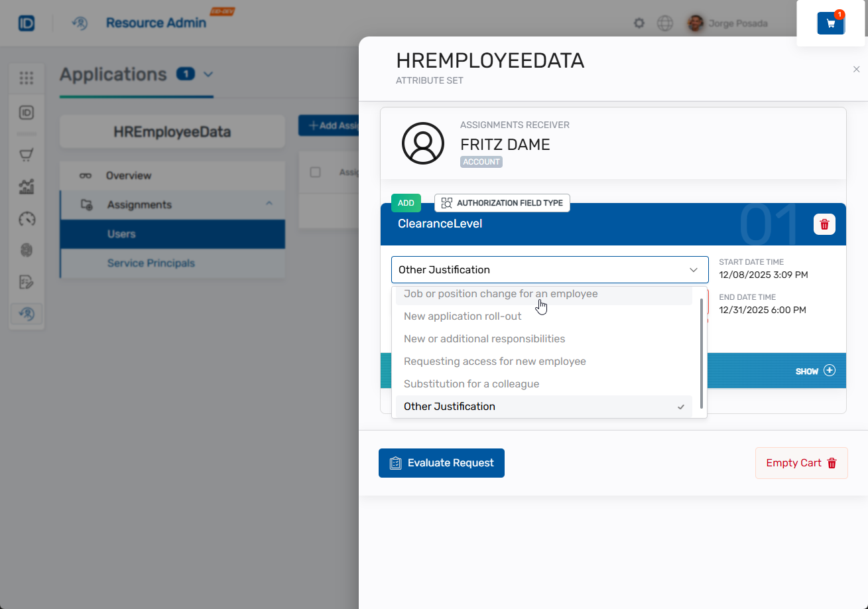
Task: Open the analytics chart sidebar icon
Action: (x=27, y=187)
